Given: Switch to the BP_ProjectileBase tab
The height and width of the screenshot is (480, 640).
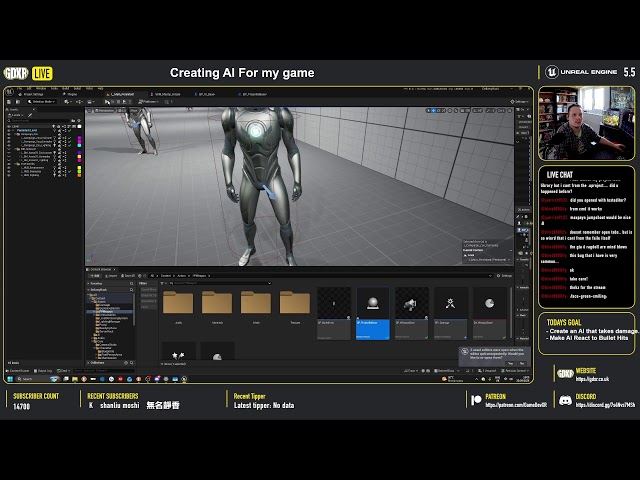Looking at the screenshot, I should pyautogui.click(x=255, y=94).
